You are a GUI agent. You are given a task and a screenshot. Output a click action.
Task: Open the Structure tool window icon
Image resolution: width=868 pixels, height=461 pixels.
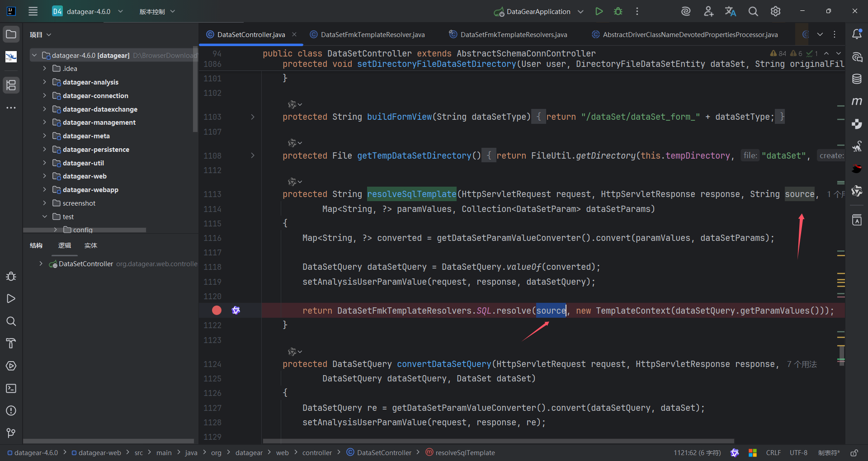(11, 85)
